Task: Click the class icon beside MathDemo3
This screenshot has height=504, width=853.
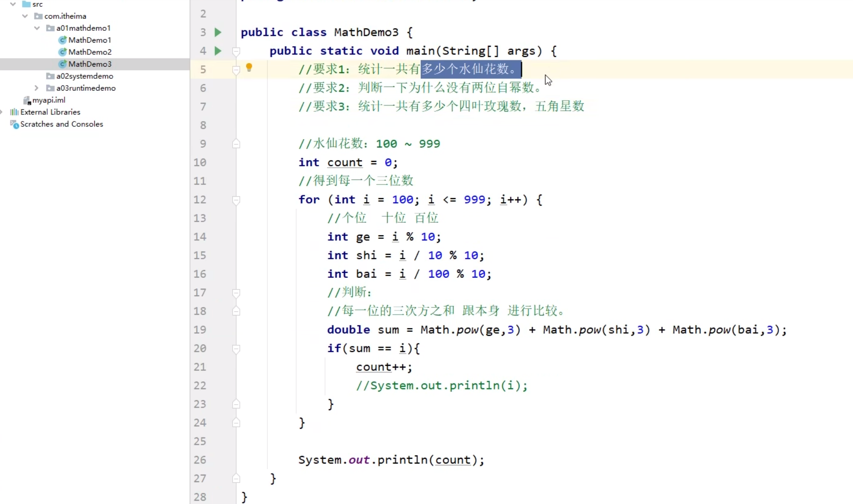Action: click(x=62, y=64)
